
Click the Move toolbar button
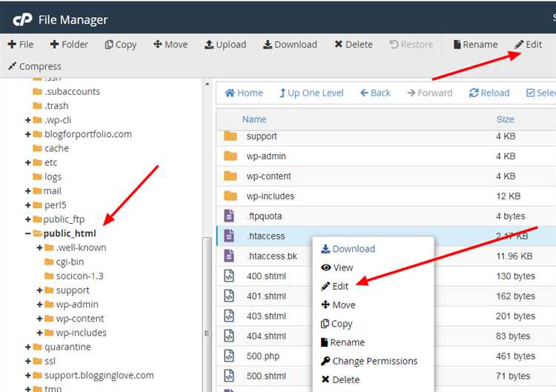tap(171, 44)
